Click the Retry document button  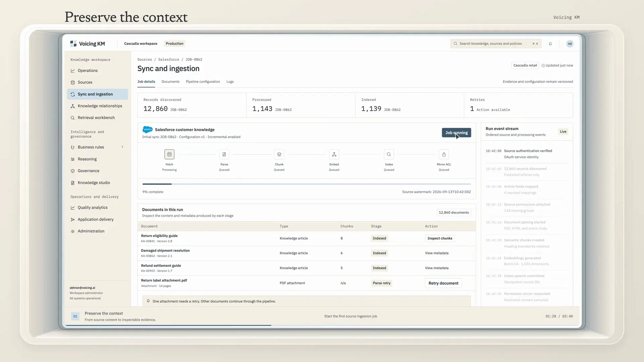pos(443,283)
